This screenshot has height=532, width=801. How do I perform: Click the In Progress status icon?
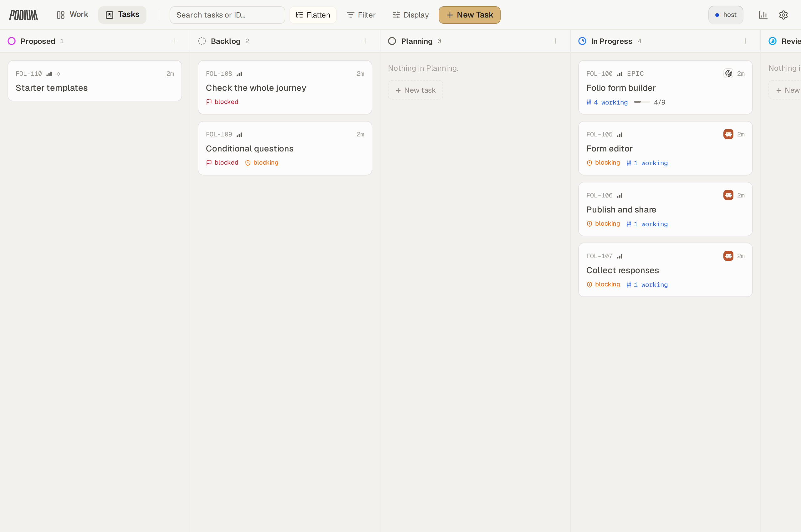(x=582, y=41)
